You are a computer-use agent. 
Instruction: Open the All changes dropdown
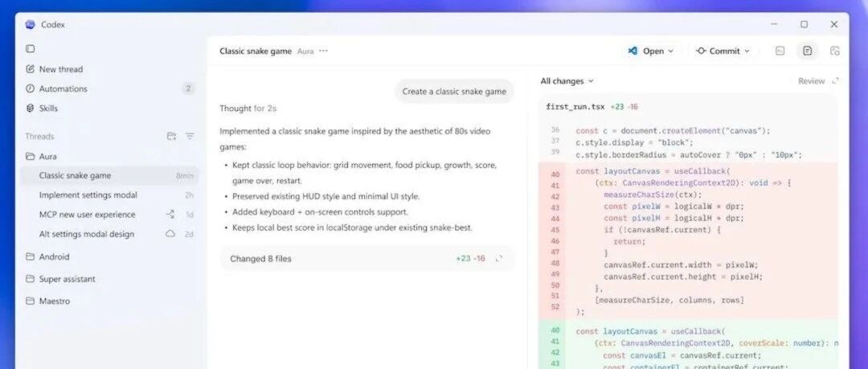tap(567, 81)
